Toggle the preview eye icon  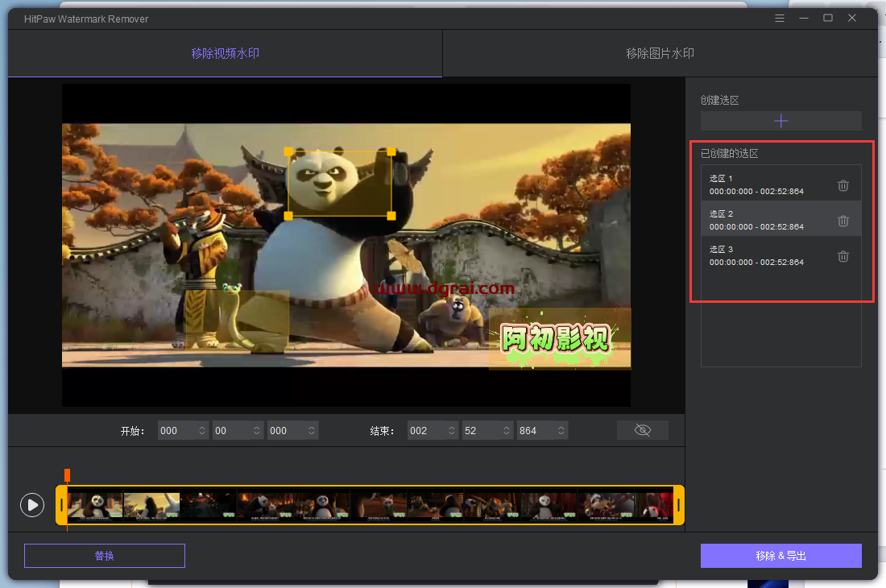[643, 430]
